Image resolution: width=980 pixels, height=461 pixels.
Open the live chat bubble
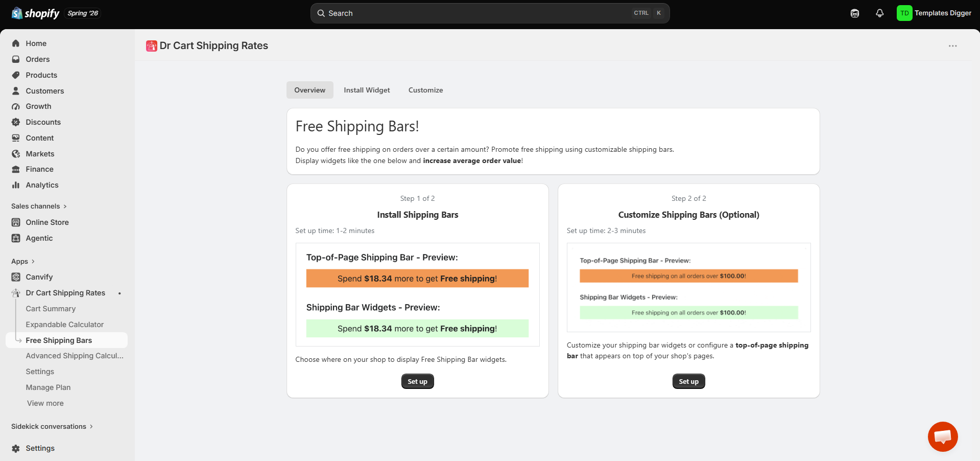click(943, 436)
